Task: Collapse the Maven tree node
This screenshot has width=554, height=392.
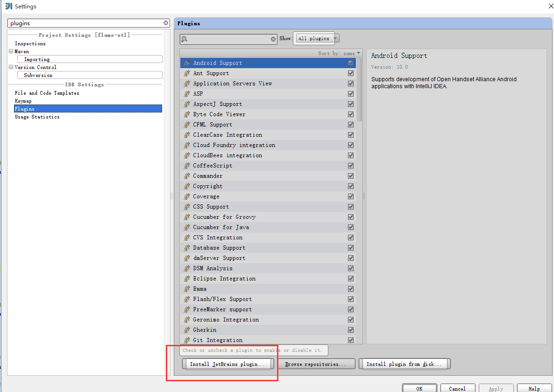Action: (x=11, y=51)
